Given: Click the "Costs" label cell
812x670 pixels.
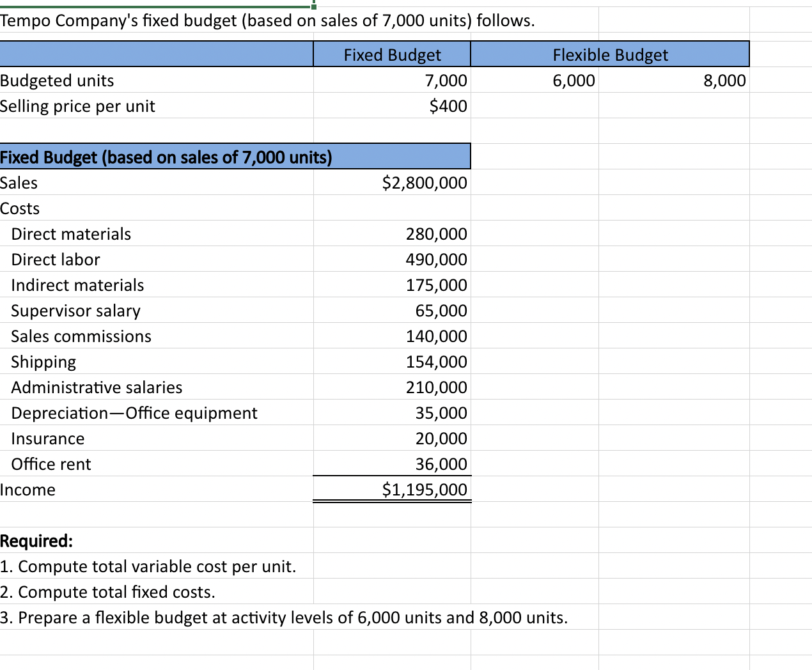Looking at the screenshot, I should 157,208.
